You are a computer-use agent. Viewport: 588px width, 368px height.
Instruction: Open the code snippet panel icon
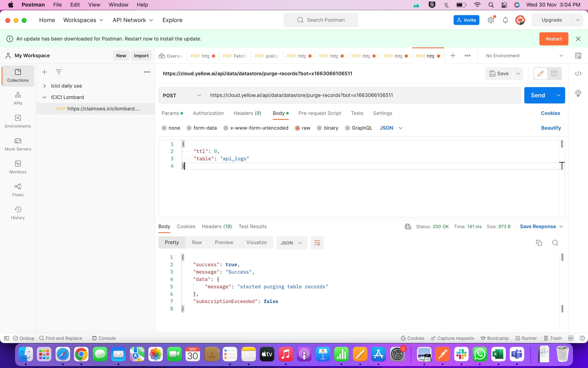[578, 74]
